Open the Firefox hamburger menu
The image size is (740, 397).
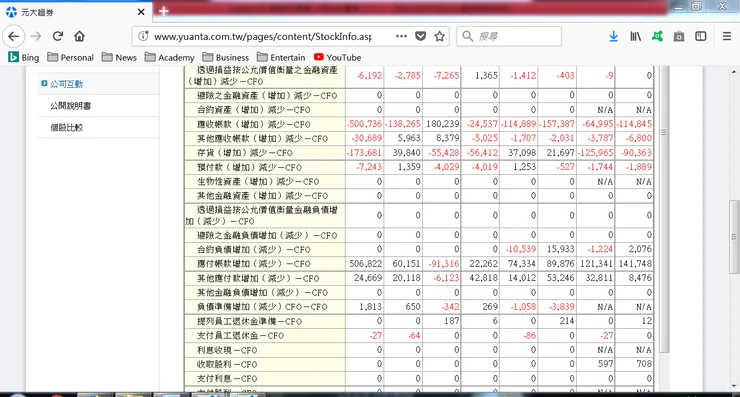coord(727,36)
